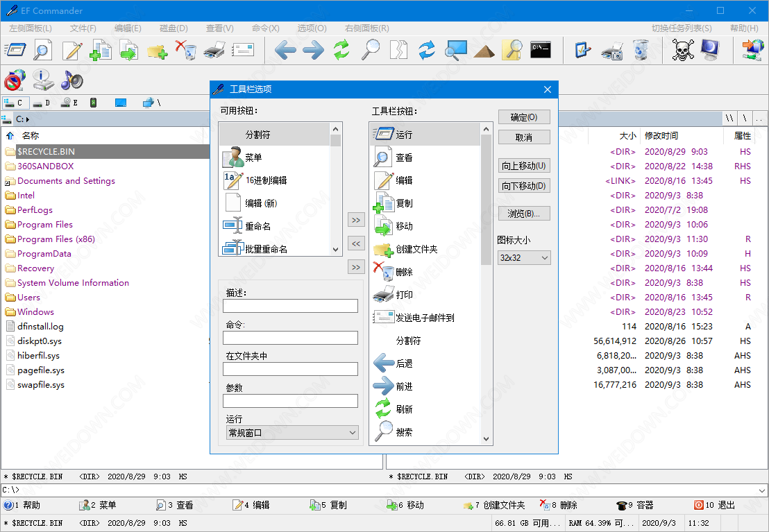Click the Copy toolbar icon
This screenshot has height=532, width=769.
[x=101, y=50]
